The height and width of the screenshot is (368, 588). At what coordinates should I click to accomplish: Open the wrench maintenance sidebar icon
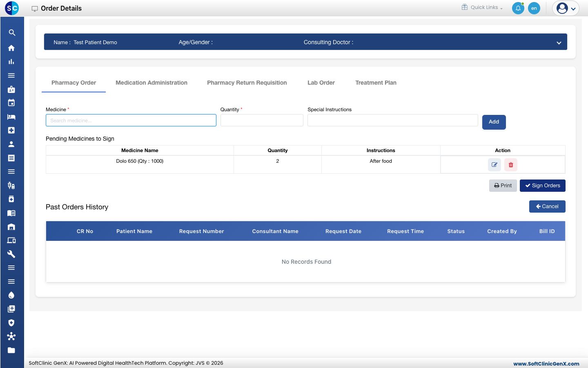coord(11,254)
